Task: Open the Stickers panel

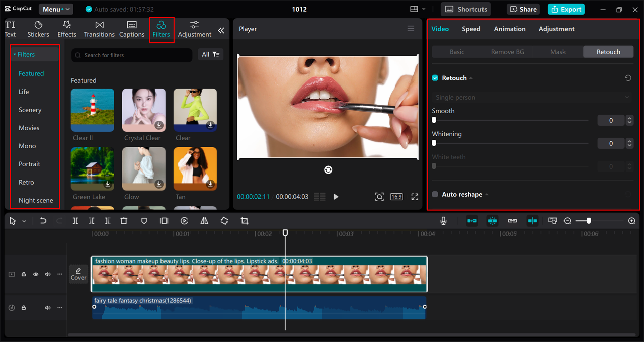Action: coord(38,29)
